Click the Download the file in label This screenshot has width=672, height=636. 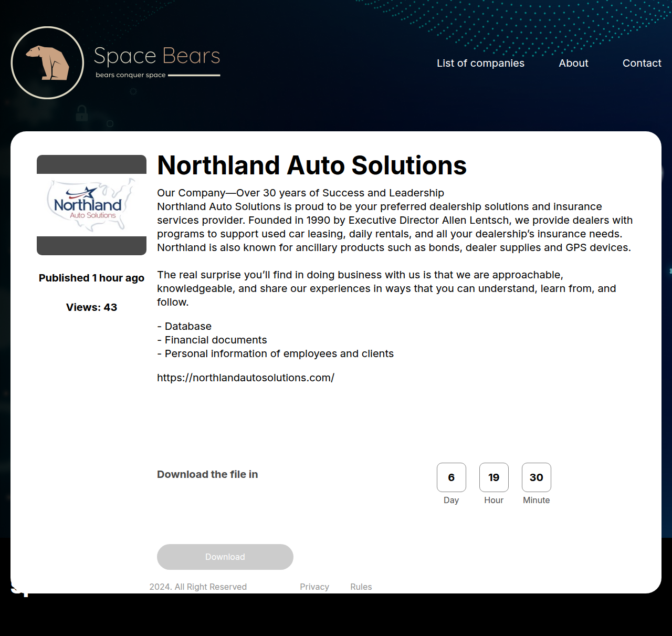point(207,474)
